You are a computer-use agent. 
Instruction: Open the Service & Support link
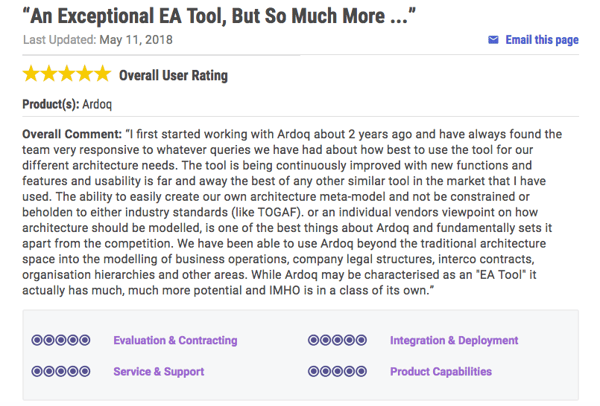click(x=158, y=372)
